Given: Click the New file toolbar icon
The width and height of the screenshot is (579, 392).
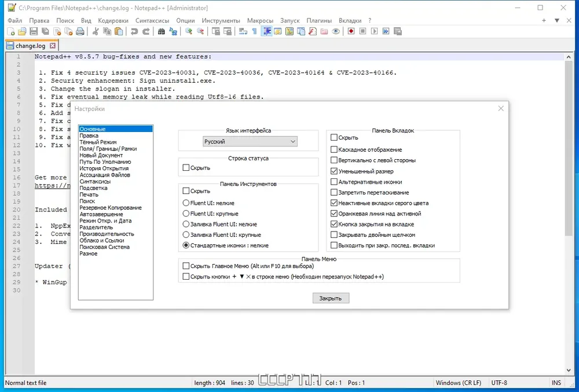Looking at the screenshot, I should [x=10, y=31].
